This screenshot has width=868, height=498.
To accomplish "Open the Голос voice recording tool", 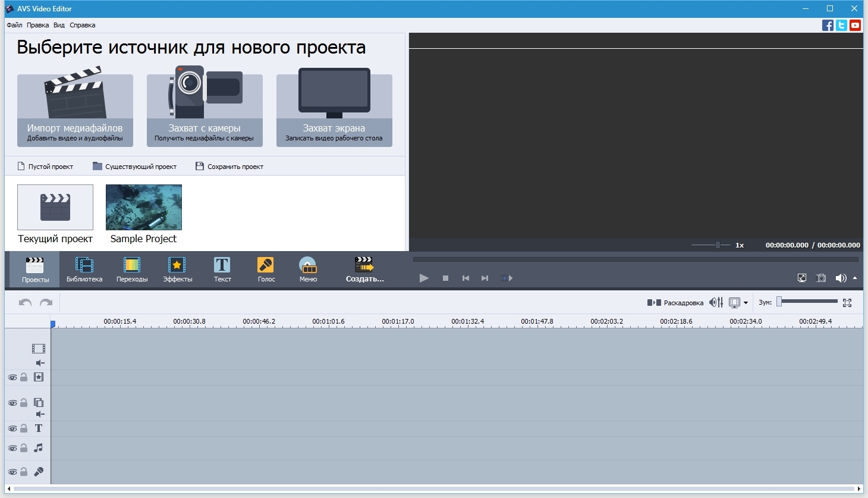I will [x=266, y=270].
